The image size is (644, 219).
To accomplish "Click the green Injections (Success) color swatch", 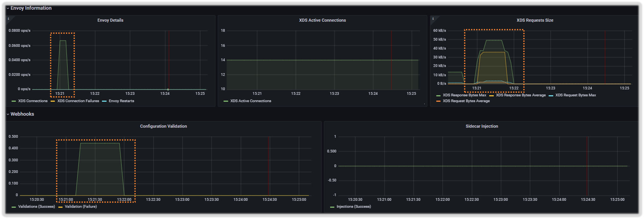I will tap(332, 207).
